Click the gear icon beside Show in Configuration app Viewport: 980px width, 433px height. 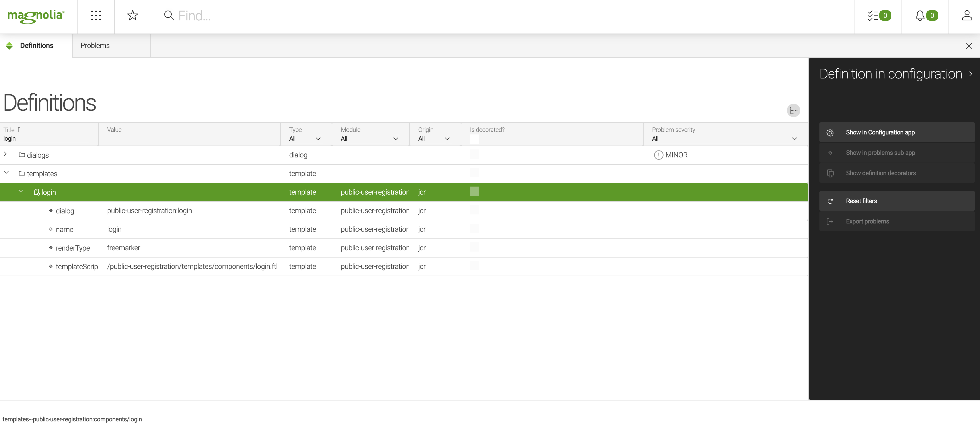831,132
